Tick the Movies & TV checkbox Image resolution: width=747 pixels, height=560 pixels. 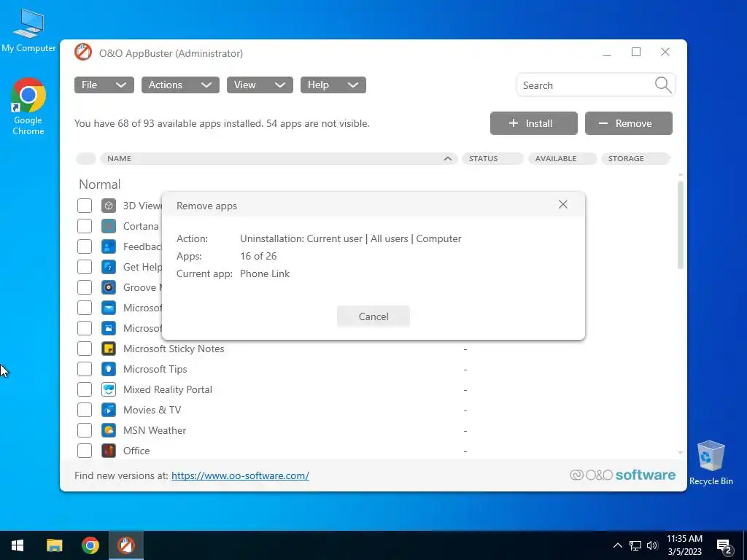[x=85, y=410]
